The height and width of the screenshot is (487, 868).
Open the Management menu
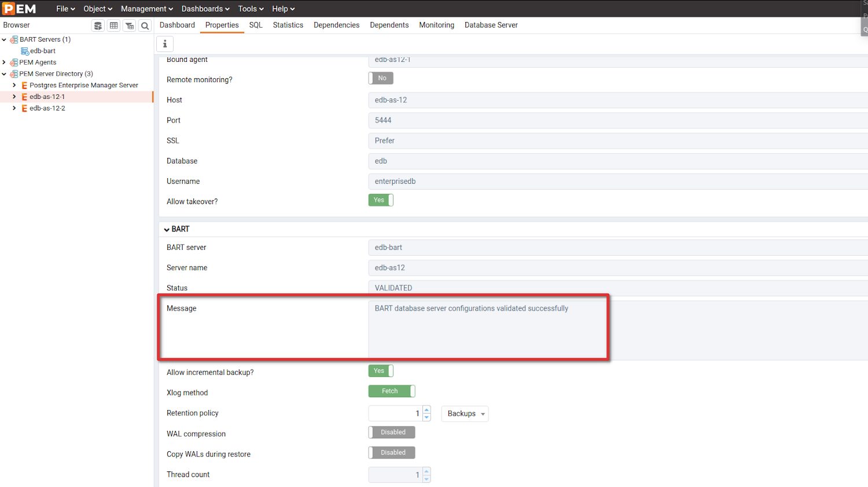point(147,9)
